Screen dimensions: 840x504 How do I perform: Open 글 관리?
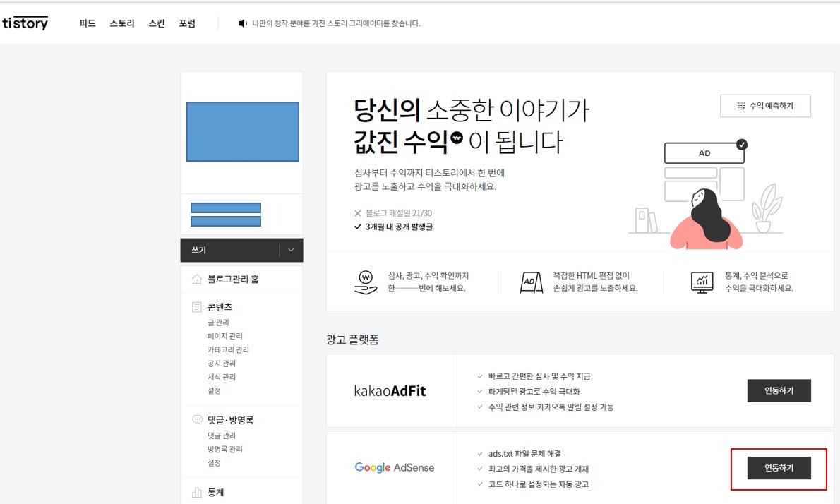(x=218, y=323)
